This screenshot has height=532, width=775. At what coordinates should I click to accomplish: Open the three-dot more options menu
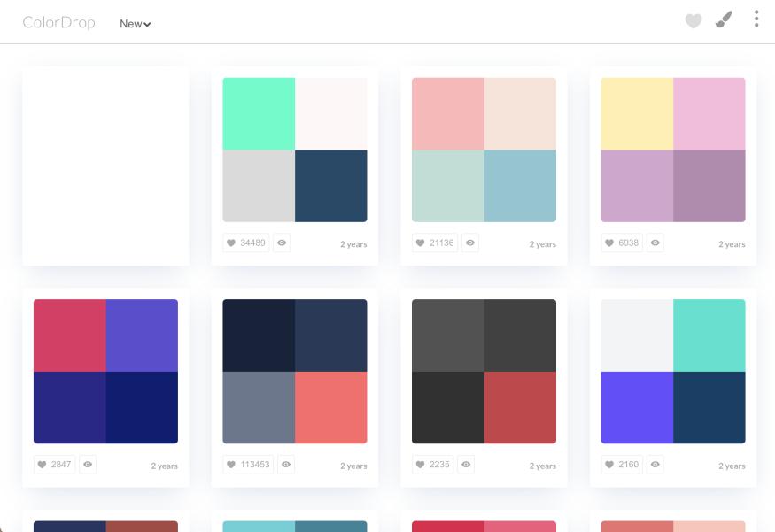pyautogui.click(x=756, y=19)
